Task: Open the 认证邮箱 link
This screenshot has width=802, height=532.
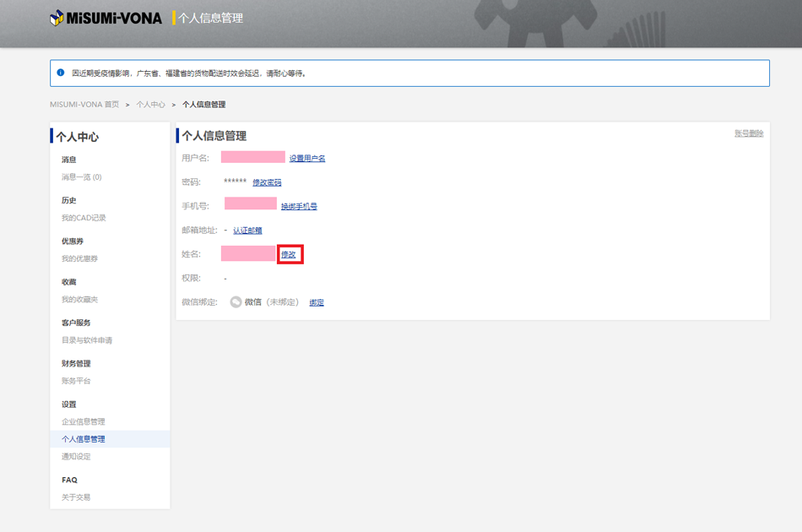Action: (x=247, y=231)
